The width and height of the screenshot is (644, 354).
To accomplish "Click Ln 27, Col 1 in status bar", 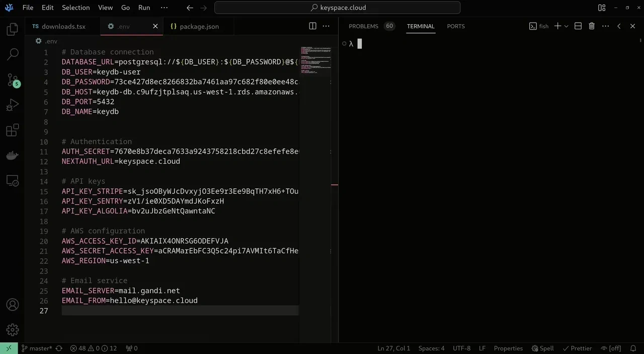I will click(393, 348).
